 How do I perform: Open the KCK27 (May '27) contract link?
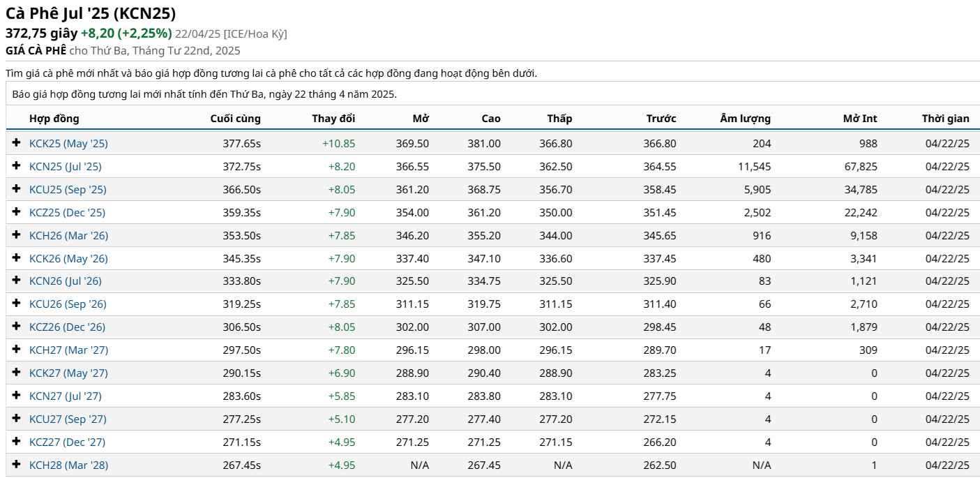68,373
